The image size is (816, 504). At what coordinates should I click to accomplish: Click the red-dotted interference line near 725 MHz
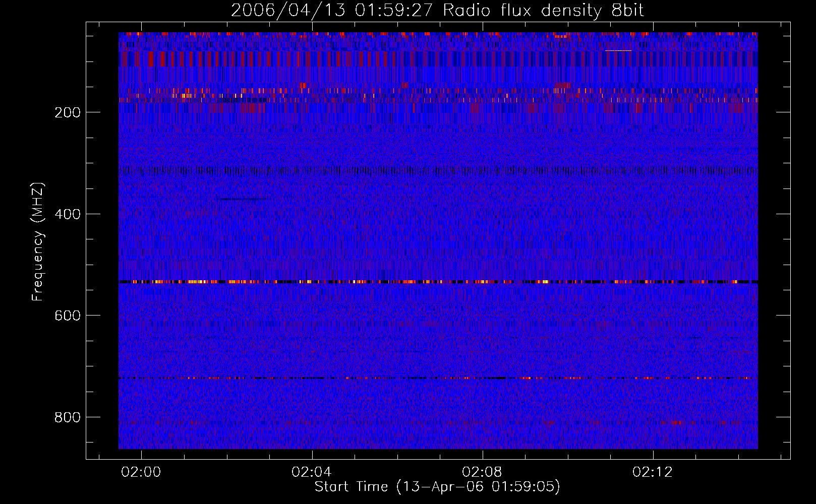pyautogui.click(x=438, y=377)
